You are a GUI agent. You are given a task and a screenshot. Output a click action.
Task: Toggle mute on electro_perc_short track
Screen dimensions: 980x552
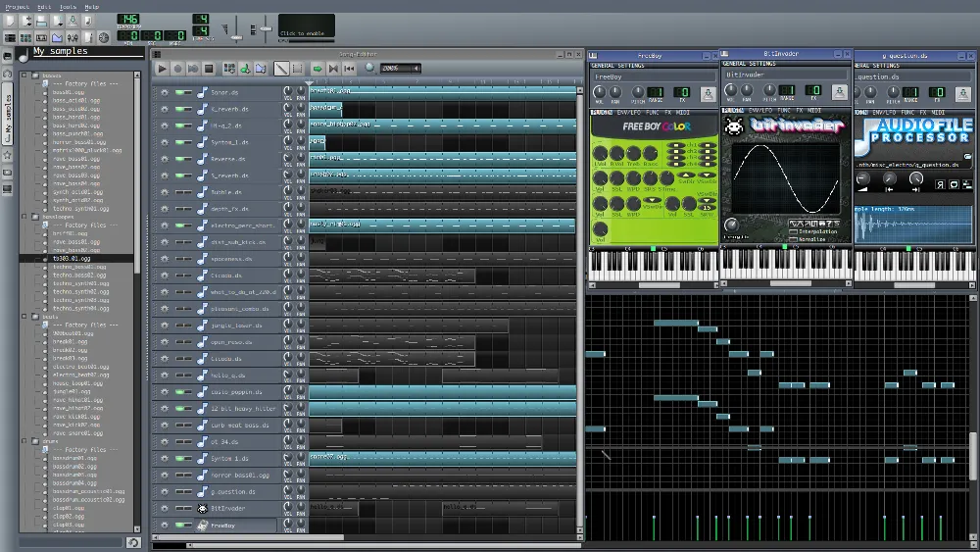point(179,226)
